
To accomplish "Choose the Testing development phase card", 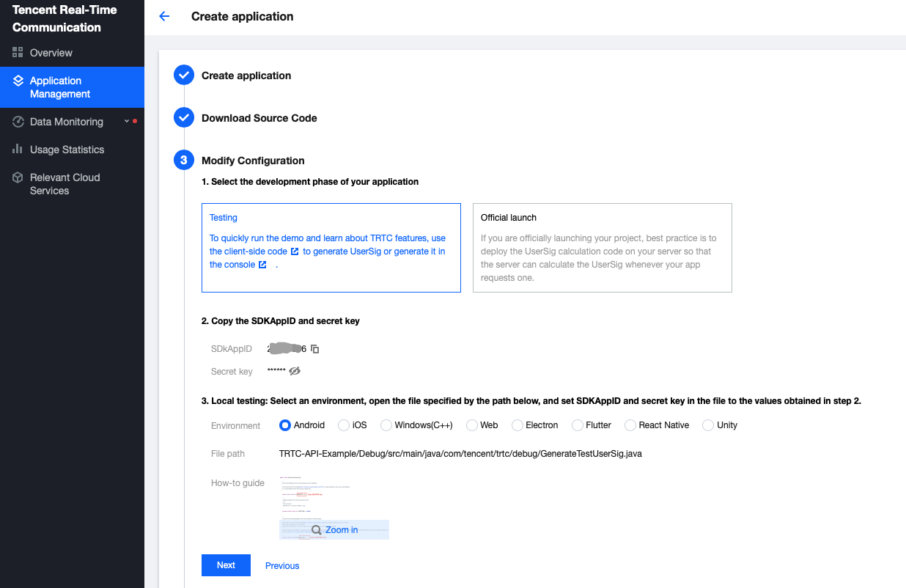I will 331,248.
